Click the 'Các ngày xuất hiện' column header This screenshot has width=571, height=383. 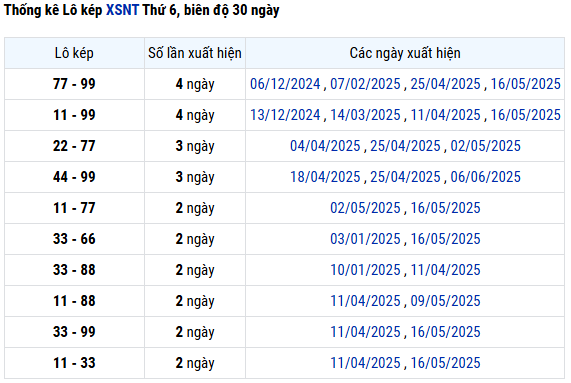(x=405, y=53)
